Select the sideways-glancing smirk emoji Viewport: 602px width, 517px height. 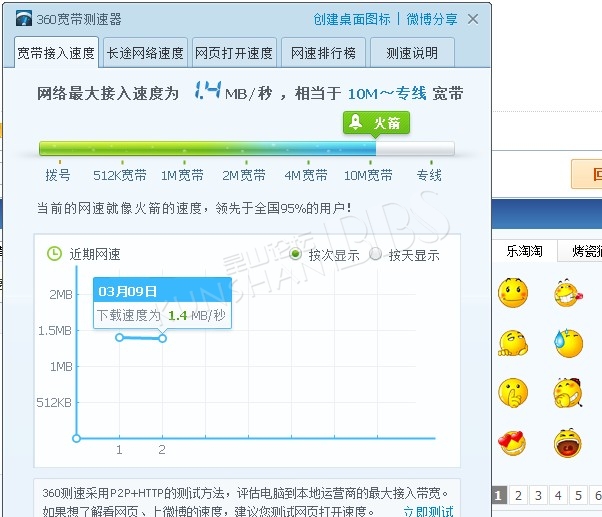tap(513, 343)
